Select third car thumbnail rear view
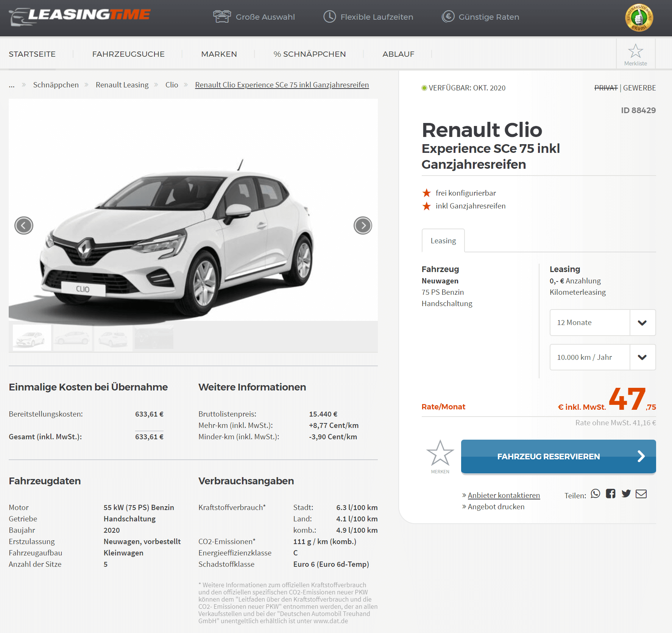672x633 pixels. 113,337
